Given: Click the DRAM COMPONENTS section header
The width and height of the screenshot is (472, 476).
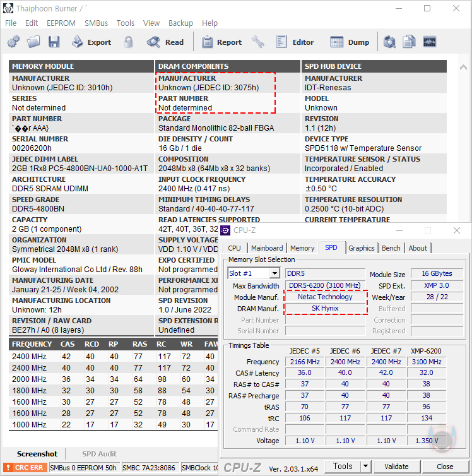Looking at the screenshot, I should click(x=228, y=66).
